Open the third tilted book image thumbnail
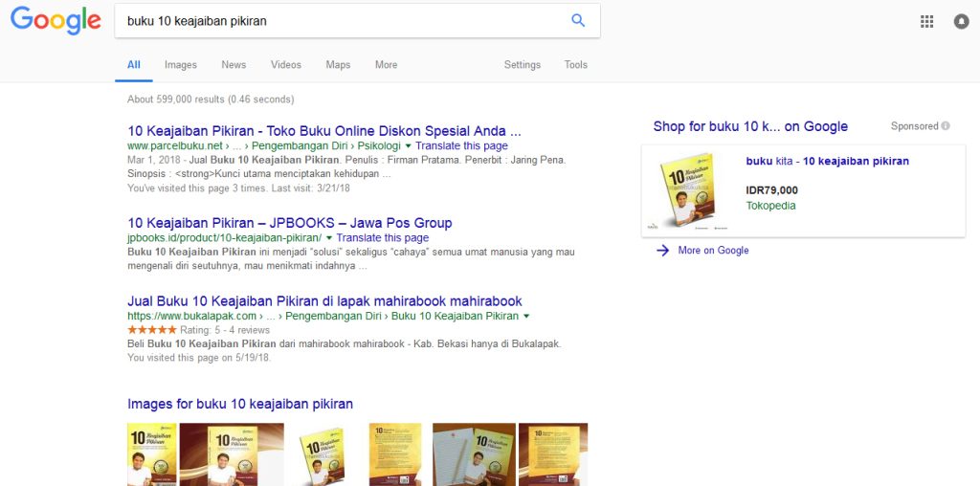The width and height of the screenshot is (980, 486). (x=322, y=454)
